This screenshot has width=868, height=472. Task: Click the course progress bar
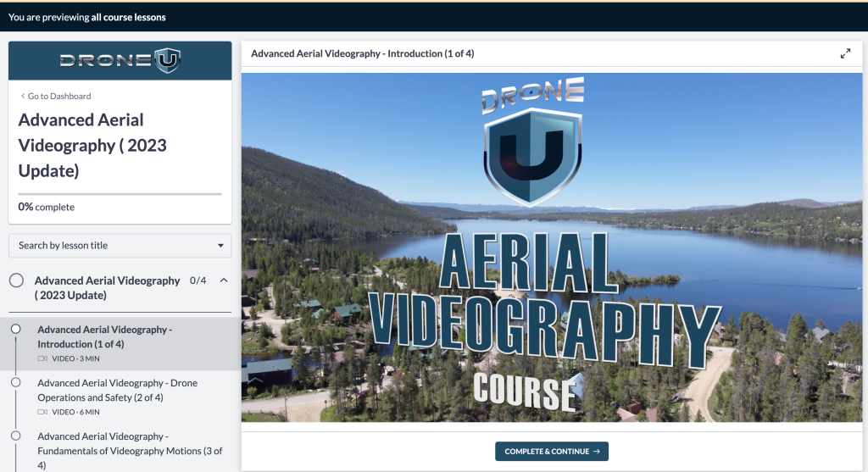click(x=120, y=194)
